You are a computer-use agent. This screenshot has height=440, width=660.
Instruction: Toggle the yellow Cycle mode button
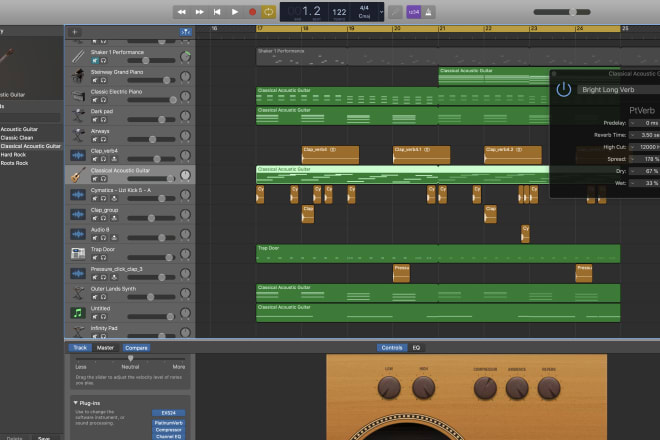coord(268,12)
